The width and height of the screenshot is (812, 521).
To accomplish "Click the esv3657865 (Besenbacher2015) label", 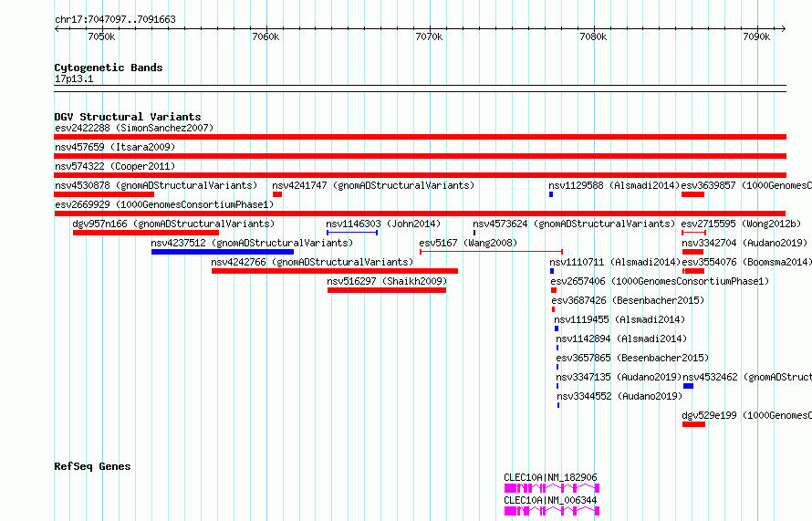I will coord(633,358).
